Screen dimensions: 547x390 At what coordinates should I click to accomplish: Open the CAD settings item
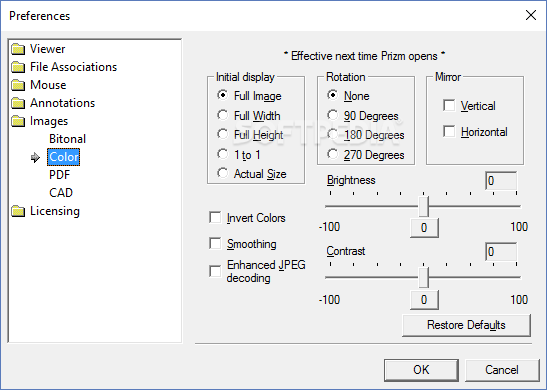click(61, 193)
